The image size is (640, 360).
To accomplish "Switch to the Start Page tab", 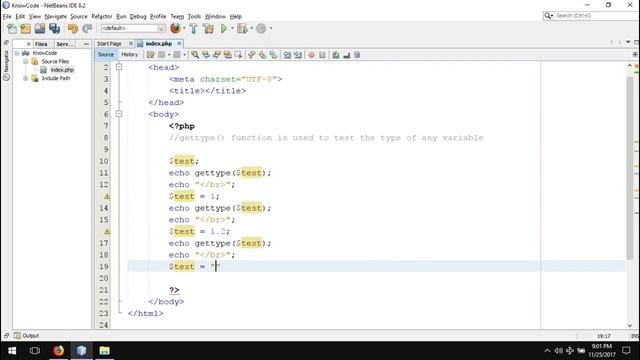I will [109, 43].
